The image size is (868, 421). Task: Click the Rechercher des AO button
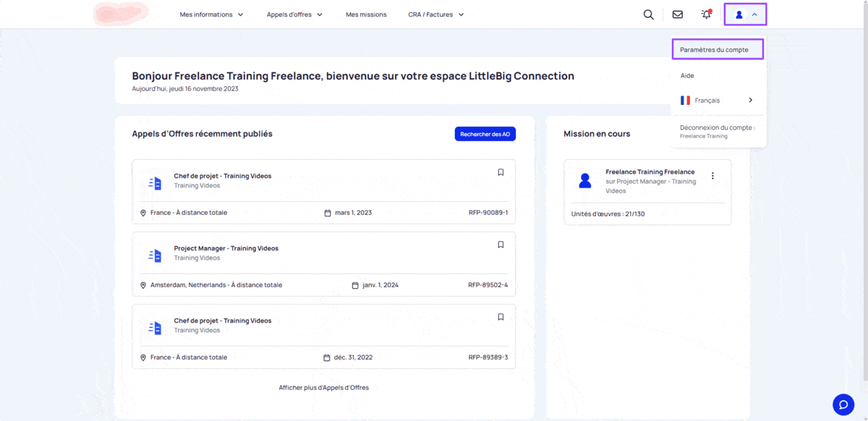pos(485,134)
